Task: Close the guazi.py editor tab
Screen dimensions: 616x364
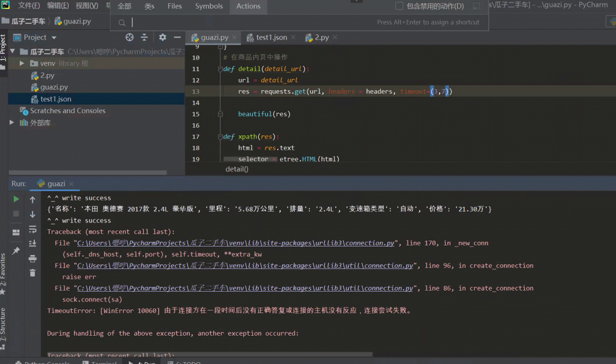Action: 234,37
